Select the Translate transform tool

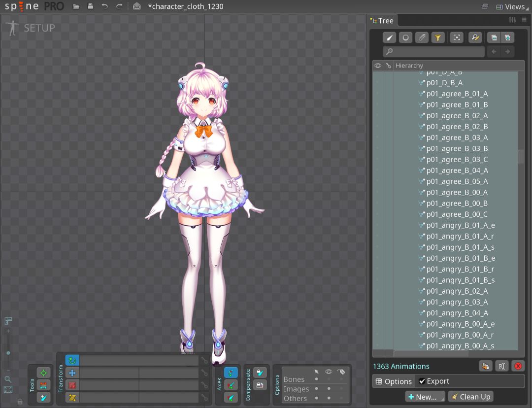tap(72, 373)
